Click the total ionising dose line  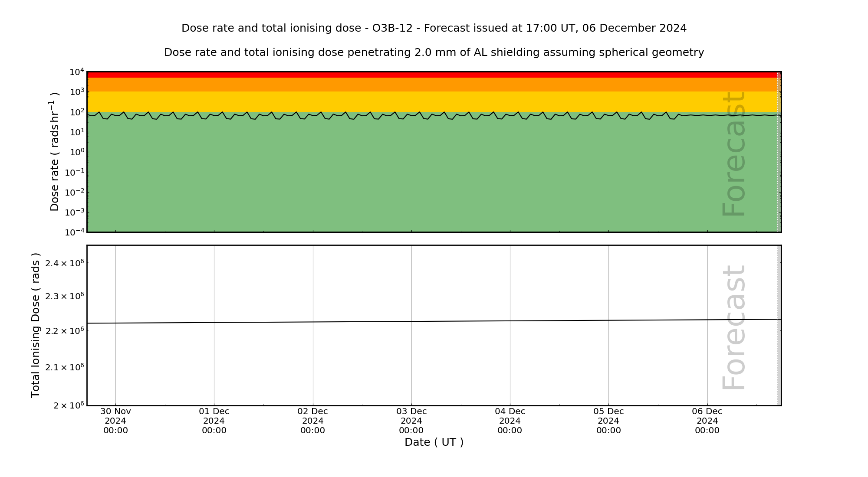coord(434,321)
